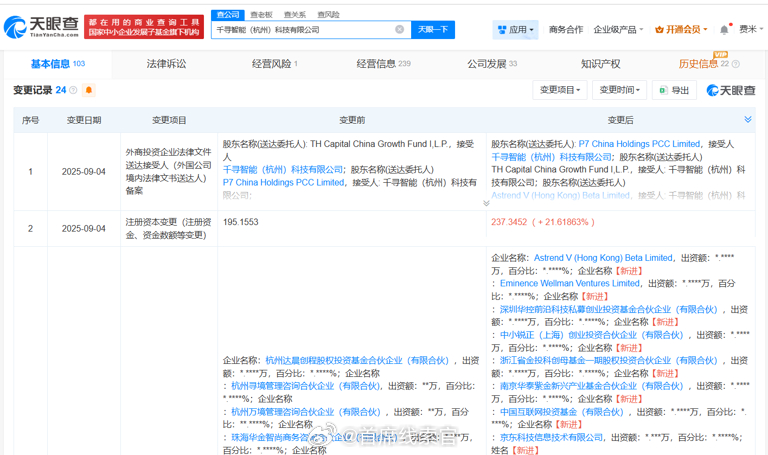Select the 195.1553 registered capital value

(x=240, y=222)
